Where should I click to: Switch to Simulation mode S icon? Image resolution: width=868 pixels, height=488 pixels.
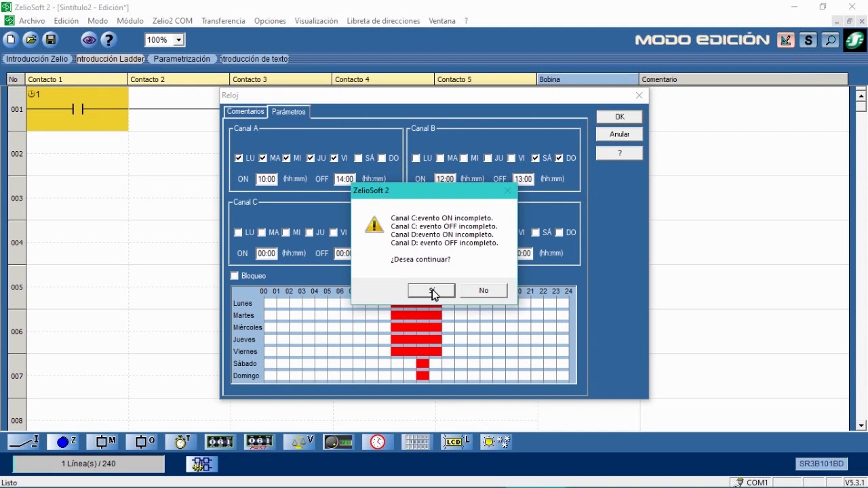pyautogui.click(x=808, y=40)
